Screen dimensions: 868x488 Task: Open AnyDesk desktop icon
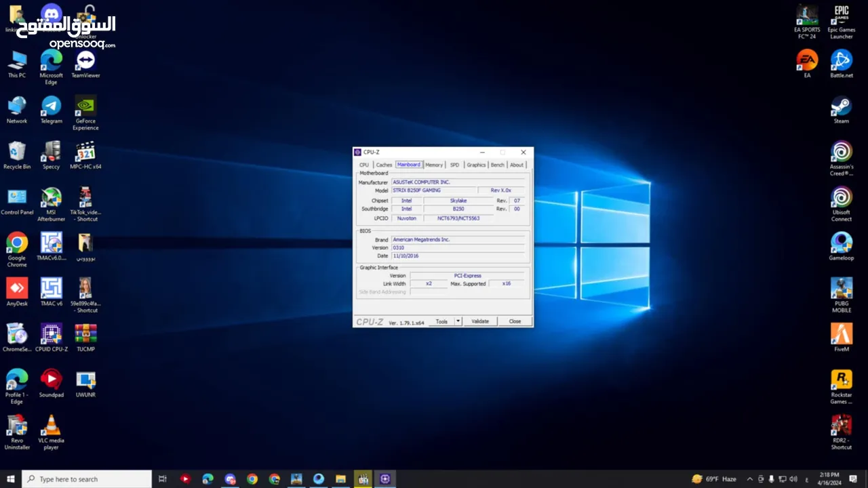pos(17,292)
